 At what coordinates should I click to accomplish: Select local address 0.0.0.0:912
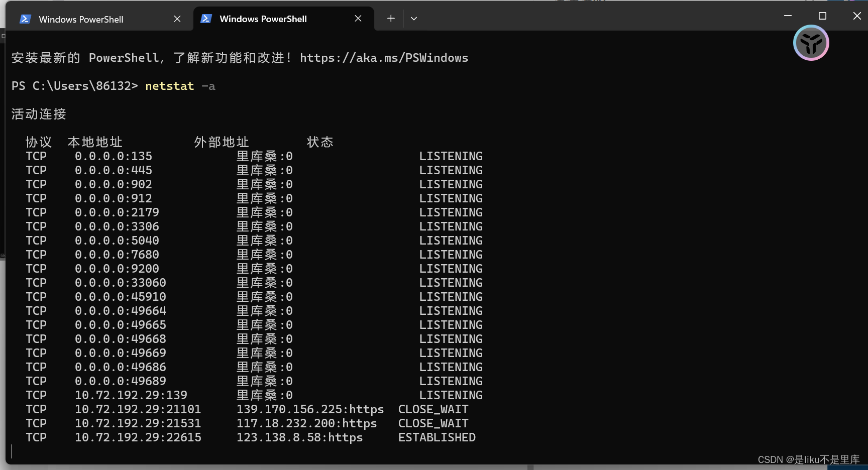click(114, 199)
